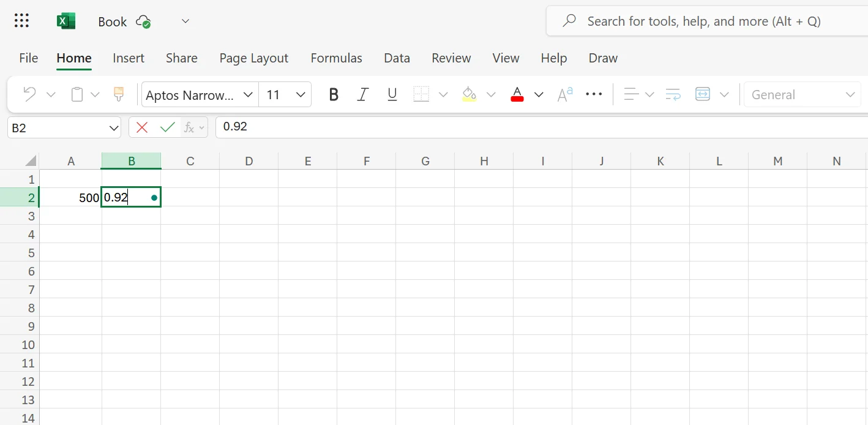Select the Format Painter tool
The width and height of the screenshot is (868, 425).
tap(118, 94)
